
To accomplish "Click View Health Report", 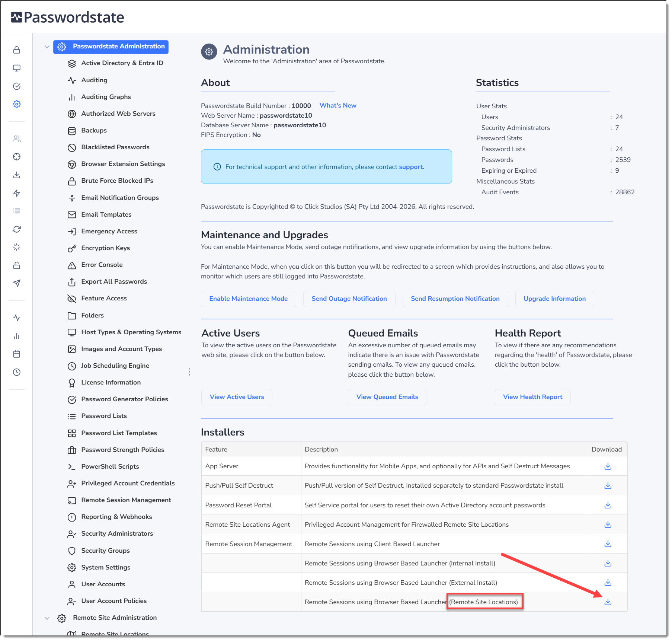I will click(532, 397).
